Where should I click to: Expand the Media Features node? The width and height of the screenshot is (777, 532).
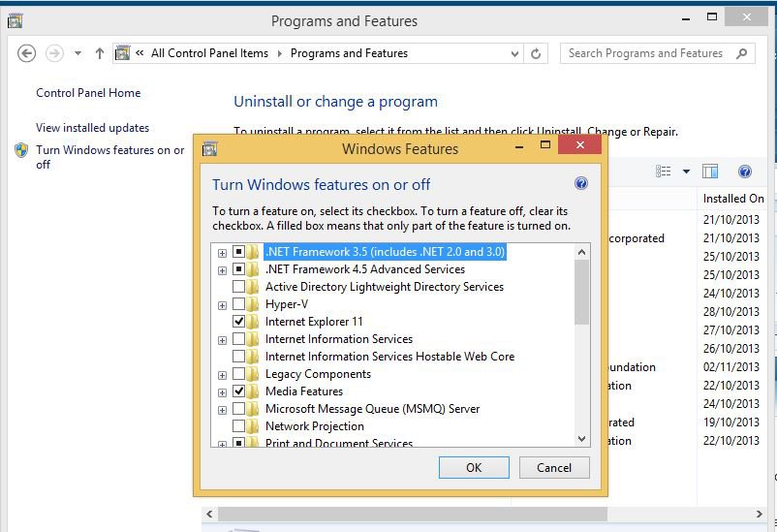[222, 392]
